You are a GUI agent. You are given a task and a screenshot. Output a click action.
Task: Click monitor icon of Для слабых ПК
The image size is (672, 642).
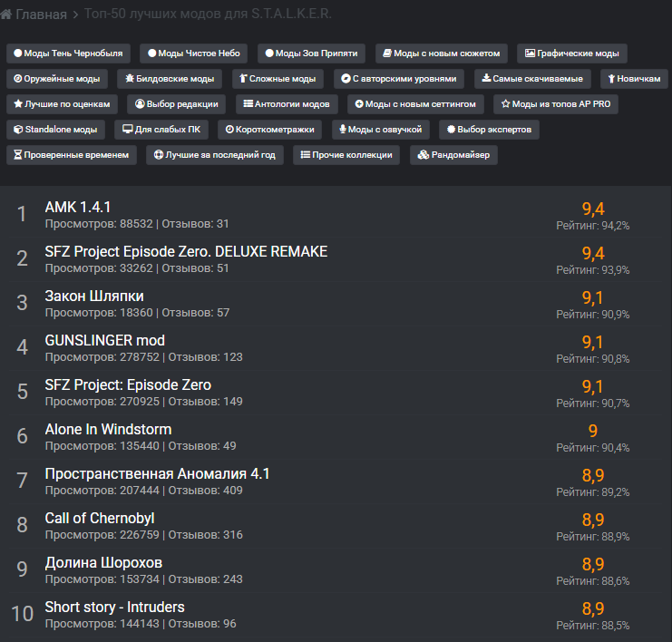click(x=127, y=129)
